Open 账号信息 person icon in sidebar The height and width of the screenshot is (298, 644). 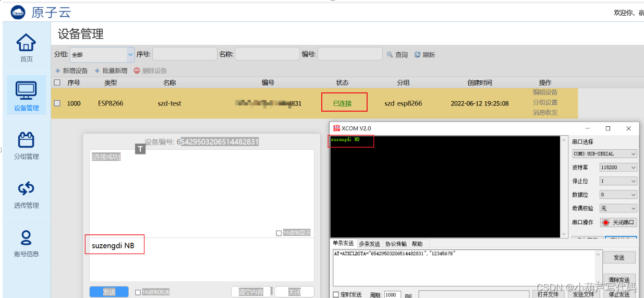(26, 238)
